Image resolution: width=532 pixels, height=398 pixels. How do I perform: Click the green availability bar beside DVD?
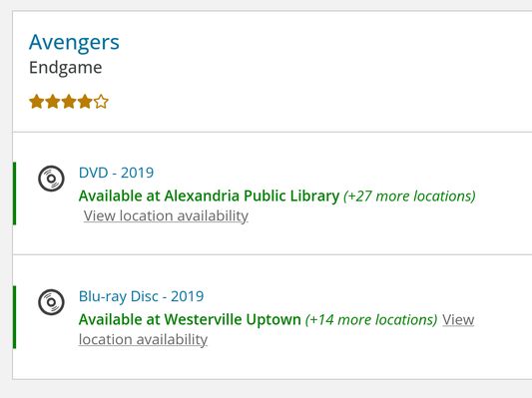coord(14,194)
